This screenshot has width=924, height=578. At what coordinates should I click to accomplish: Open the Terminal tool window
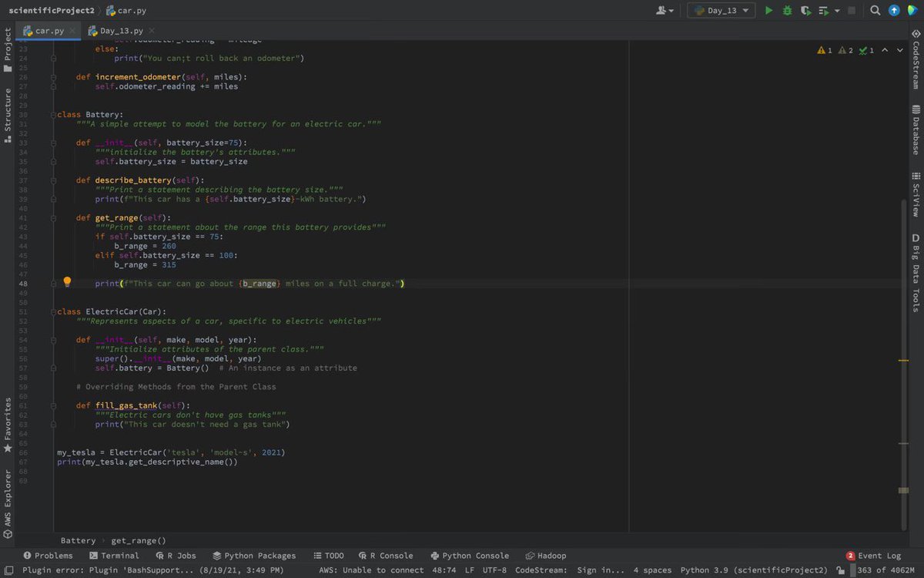(114, 556)
